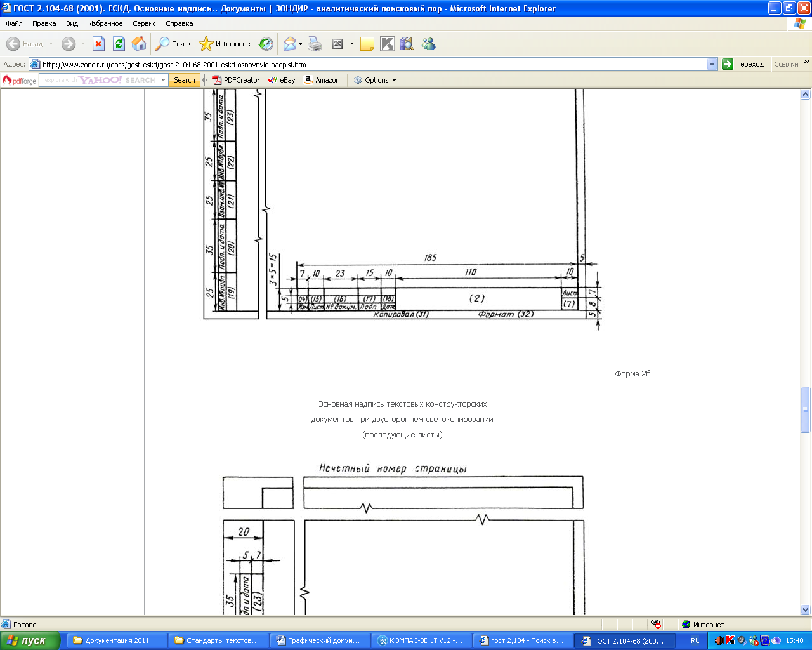
Task: Click the tray clock showing 15:40
Action: click(x=794, y=640)
